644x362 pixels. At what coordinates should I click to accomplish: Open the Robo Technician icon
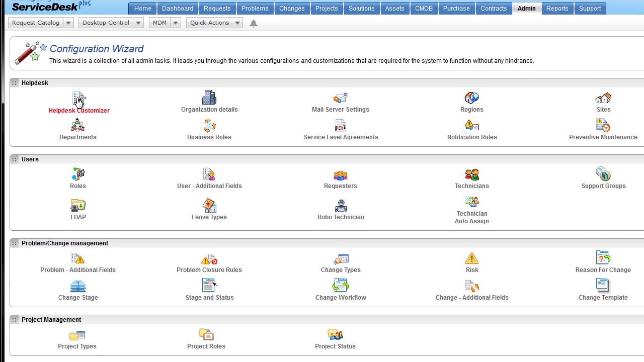pos(341,205)
